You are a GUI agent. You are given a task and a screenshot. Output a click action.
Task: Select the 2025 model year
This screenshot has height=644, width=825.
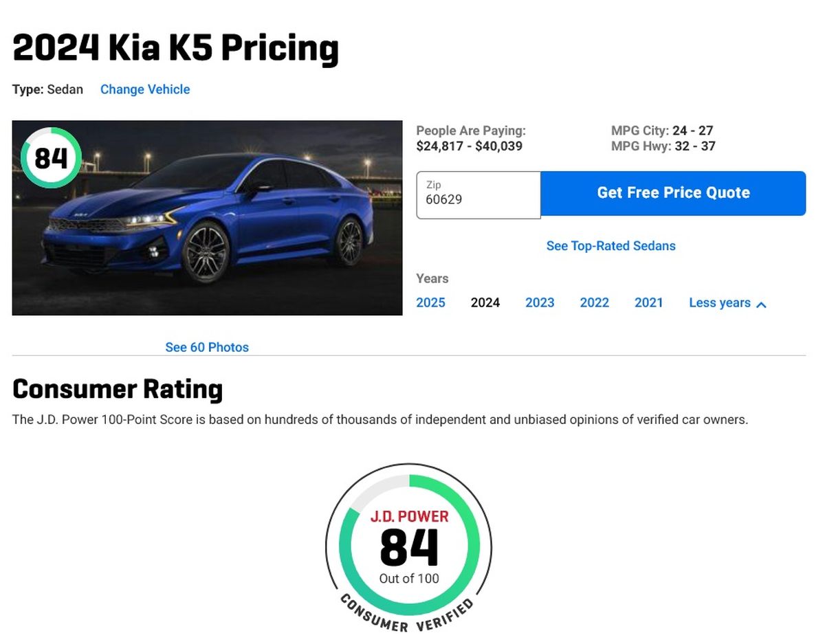pyautogui.click(x=431, y=302)
